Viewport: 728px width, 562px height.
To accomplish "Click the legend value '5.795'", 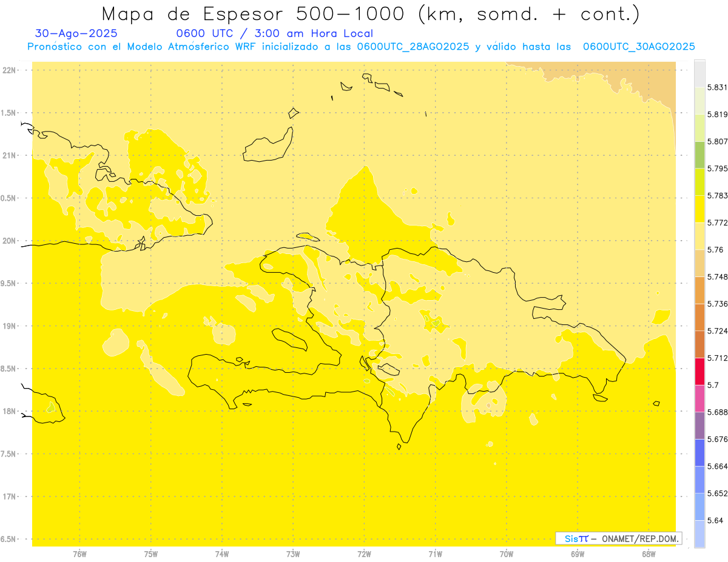I will click(718, 169).
